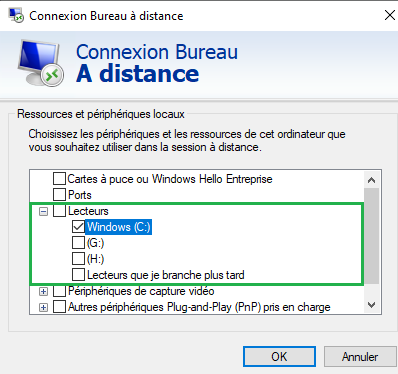Click the OK button

[x=279, y=357]
